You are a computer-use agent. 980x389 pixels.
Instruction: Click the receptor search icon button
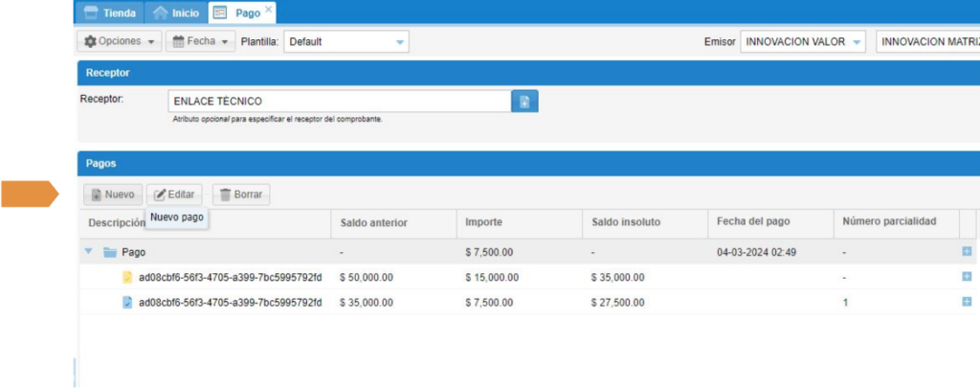524,102
